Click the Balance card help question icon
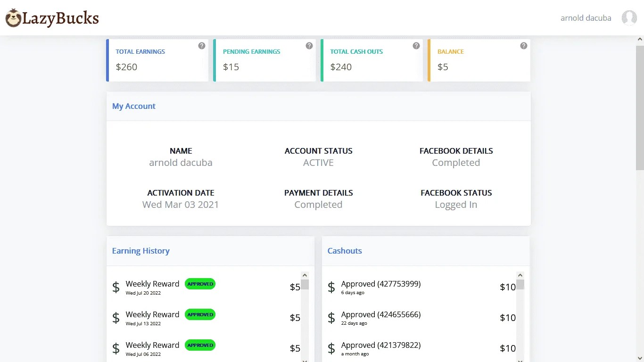 click(524, 46)
